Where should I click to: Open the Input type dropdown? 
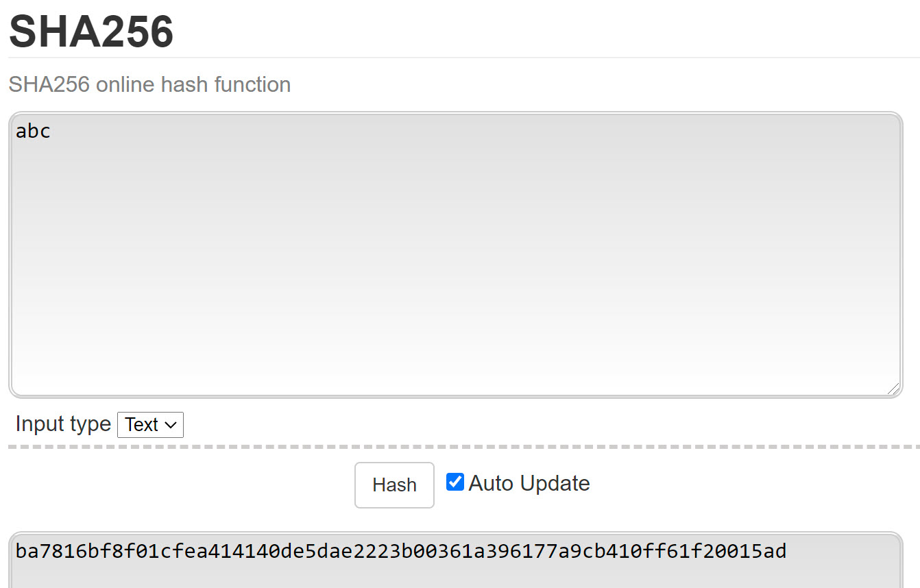(x=151, y=425)
